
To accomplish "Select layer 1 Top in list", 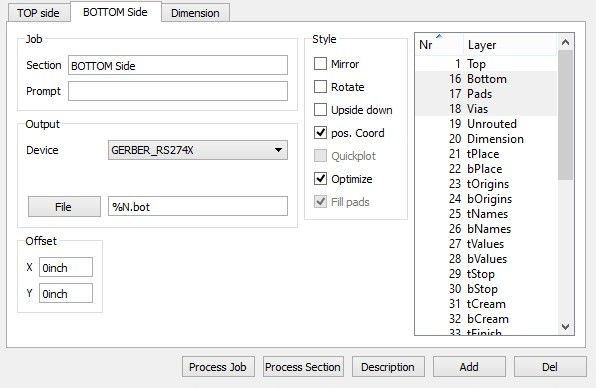I will click(x=487, y=63).
